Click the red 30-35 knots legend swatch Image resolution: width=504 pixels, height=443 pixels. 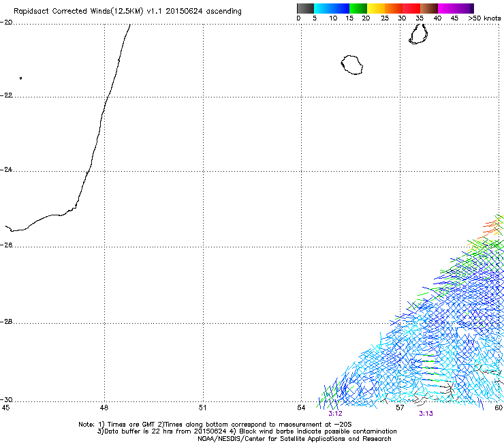pos(411,8)
